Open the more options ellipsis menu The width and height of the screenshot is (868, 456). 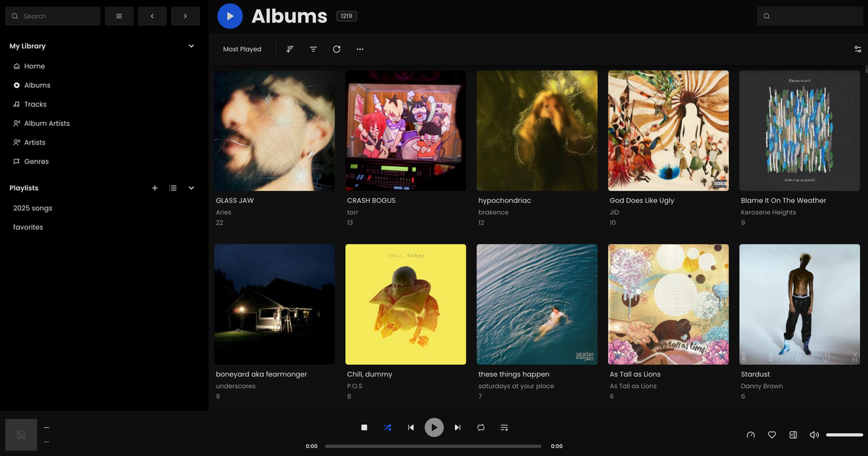[359, 49]
